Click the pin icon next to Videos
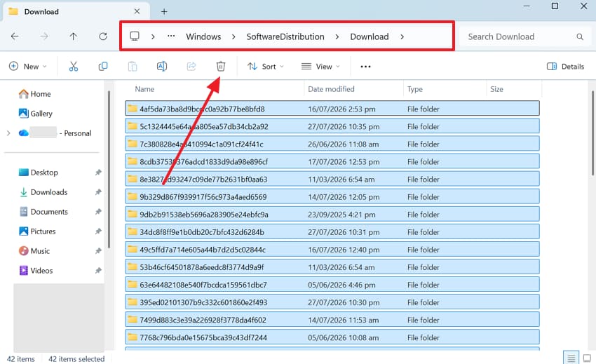The width and height of the screenshot is (596, 364). pos(98,271)
